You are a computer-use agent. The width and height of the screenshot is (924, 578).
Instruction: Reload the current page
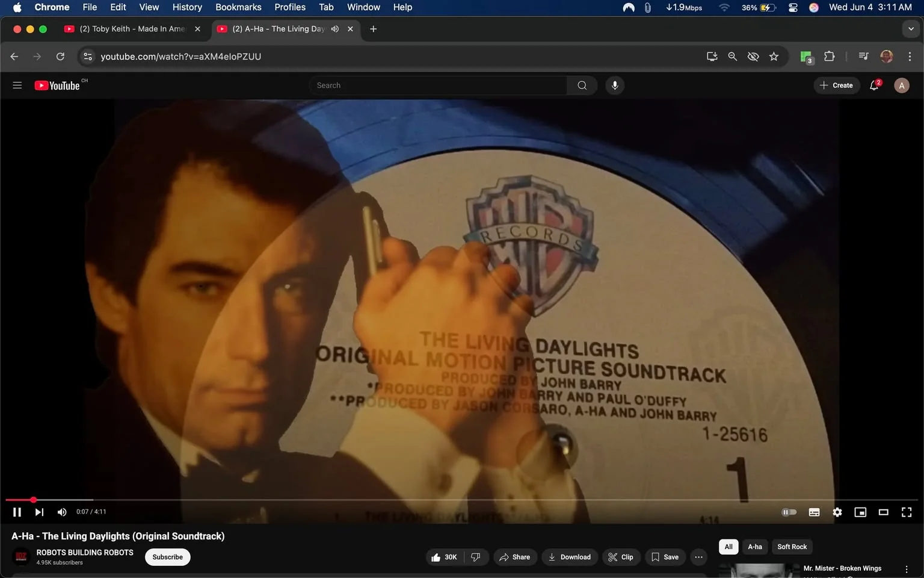pyautogui.click(x=60, y=57)
